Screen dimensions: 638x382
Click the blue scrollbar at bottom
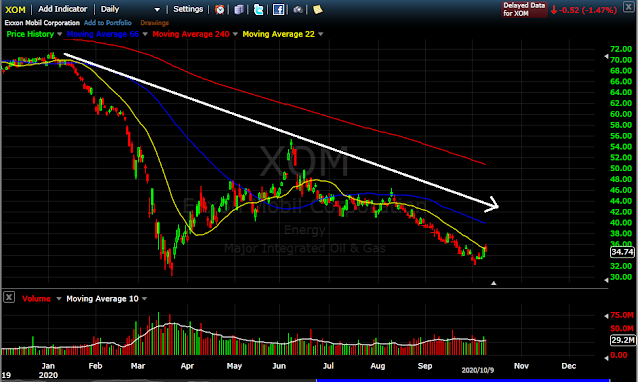(x=463, y=380)
